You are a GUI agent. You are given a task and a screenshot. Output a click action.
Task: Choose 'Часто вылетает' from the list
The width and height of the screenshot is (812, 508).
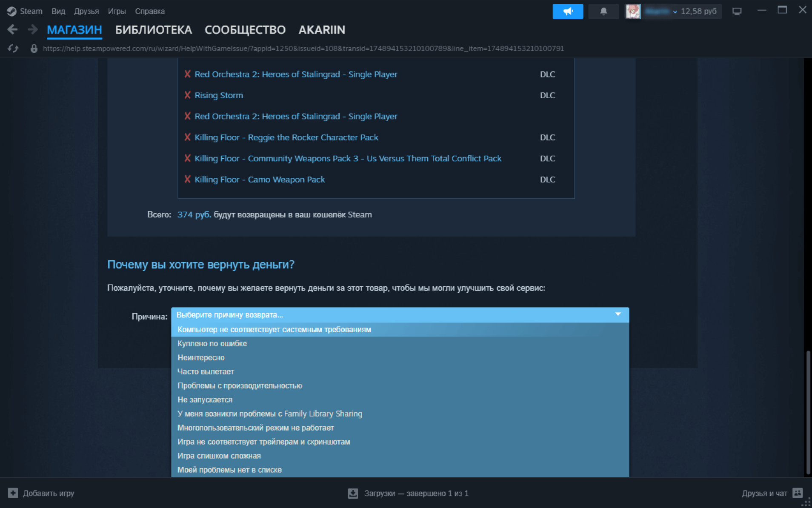tap(206, 371)
